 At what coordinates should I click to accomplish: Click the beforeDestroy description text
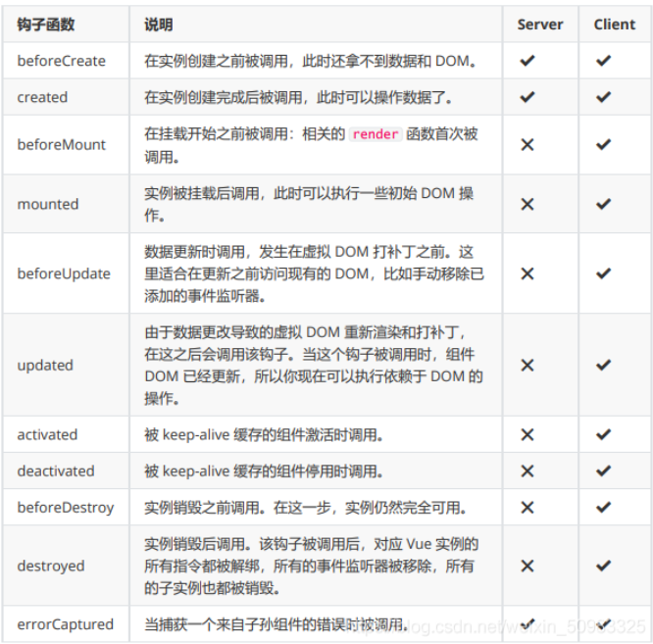point(305,508)
